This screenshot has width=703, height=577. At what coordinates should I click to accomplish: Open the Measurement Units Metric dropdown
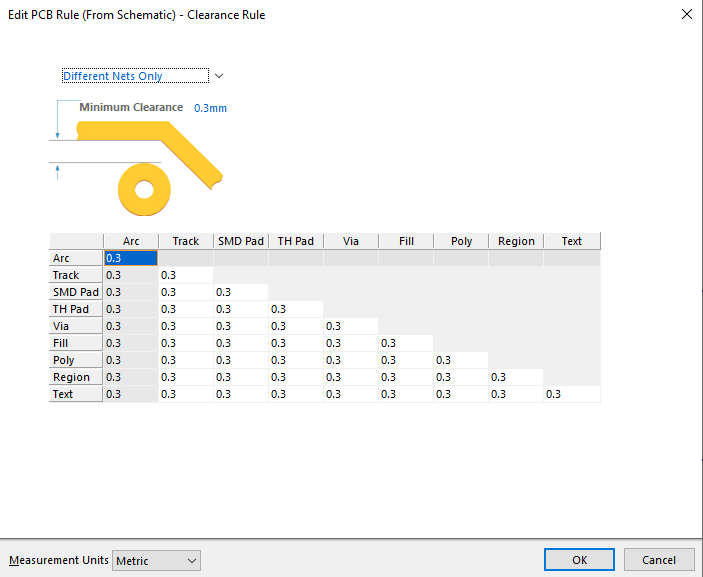tap(156, 560)
